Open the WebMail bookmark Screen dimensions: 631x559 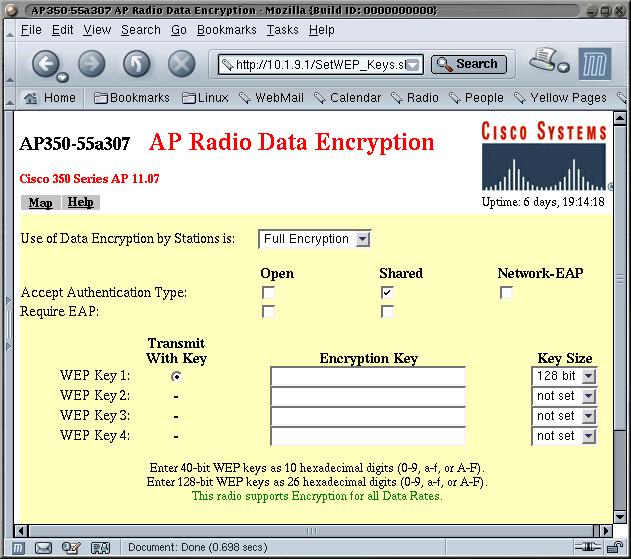tap(271, 98)
